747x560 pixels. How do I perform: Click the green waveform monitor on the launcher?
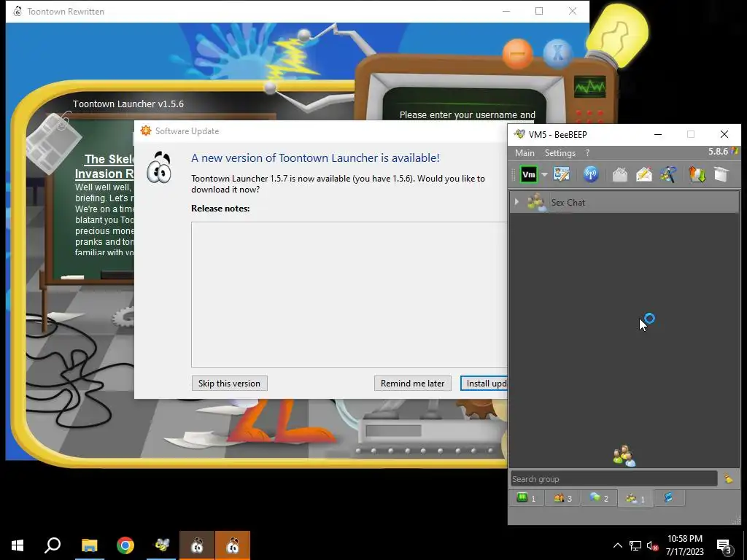pyautogui.click(x=589, y=87)
